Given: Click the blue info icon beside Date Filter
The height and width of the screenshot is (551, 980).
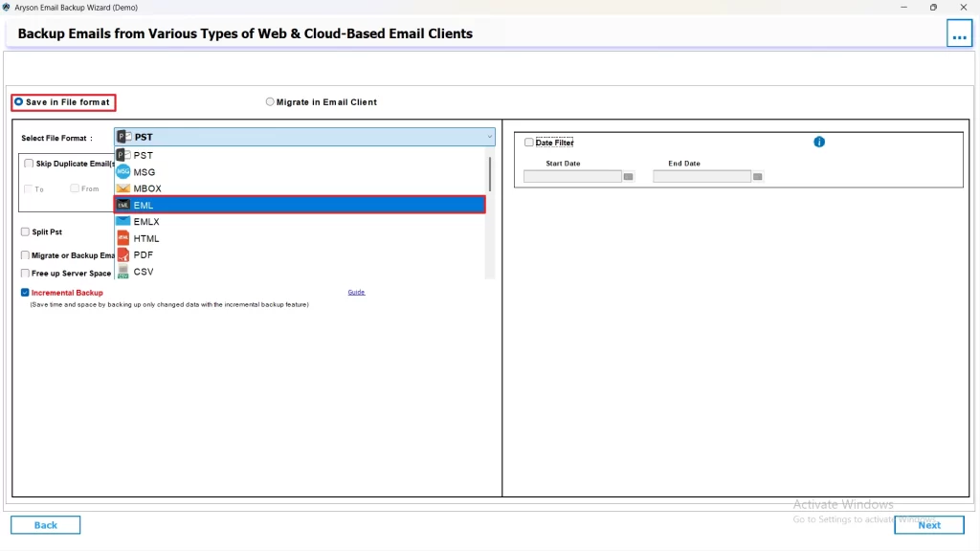Looking at the screenshot, I should [818, 142].
